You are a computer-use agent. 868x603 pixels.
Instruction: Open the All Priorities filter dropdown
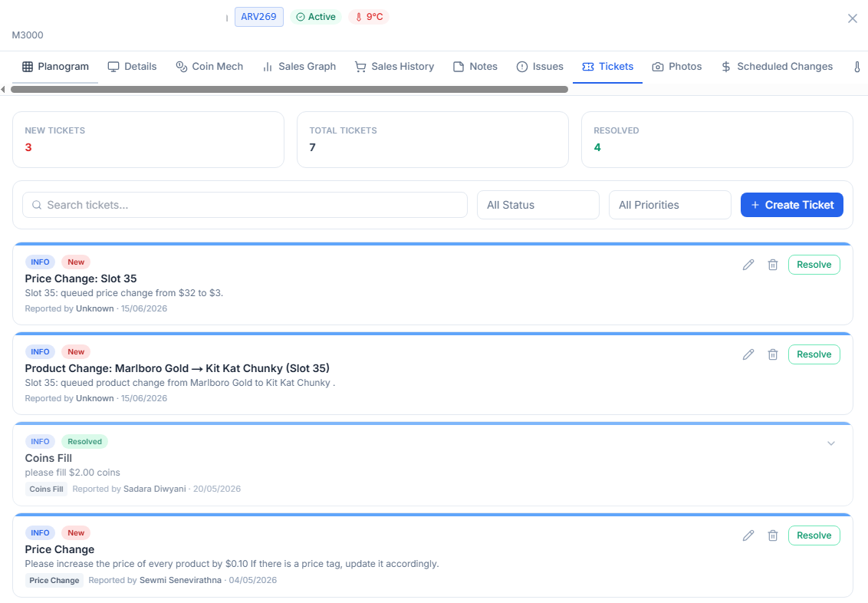point(669,205)
